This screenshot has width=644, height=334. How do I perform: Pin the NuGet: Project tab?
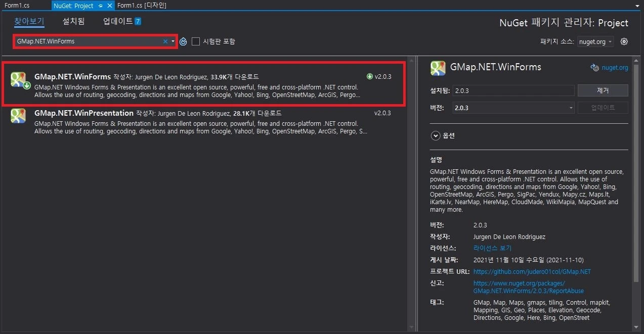[x=100, y=6]
